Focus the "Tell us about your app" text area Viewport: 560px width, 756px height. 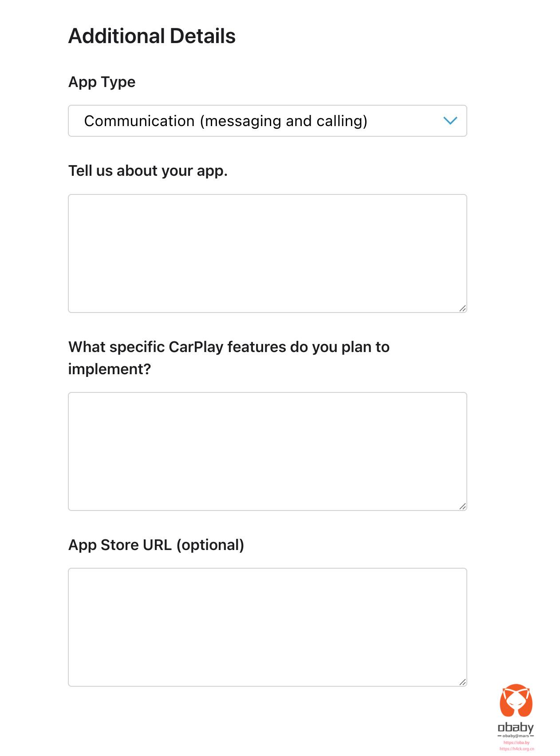267,253
